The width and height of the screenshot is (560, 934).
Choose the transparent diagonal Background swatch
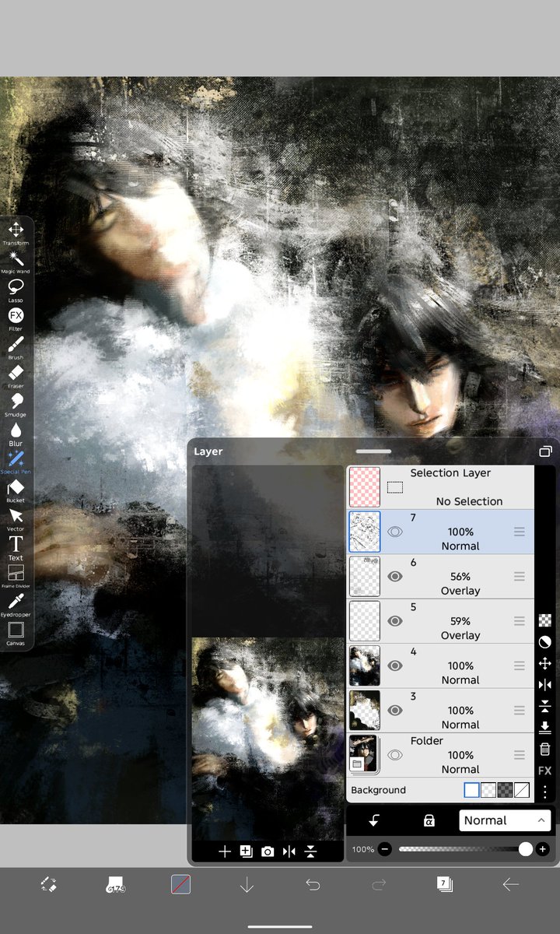(522, 790)
